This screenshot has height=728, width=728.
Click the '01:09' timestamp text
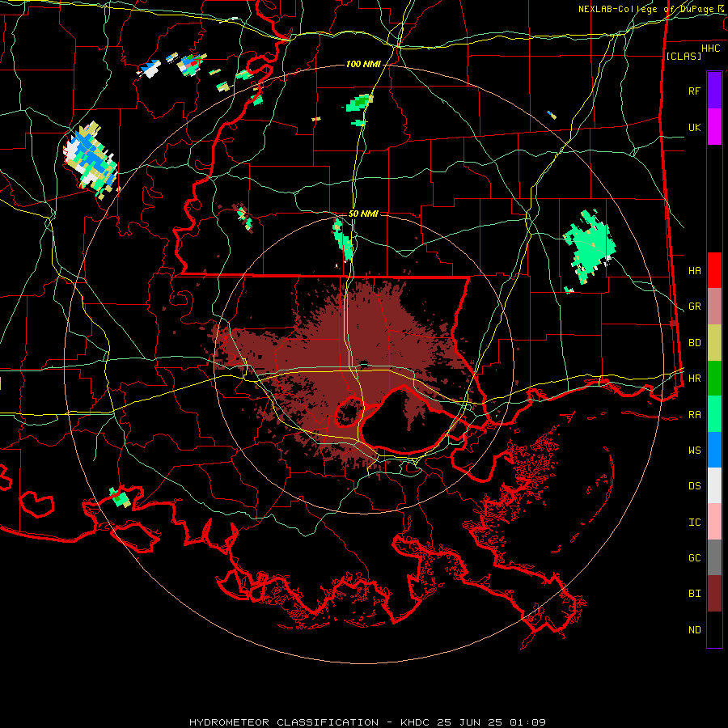[x=527, y=722]
